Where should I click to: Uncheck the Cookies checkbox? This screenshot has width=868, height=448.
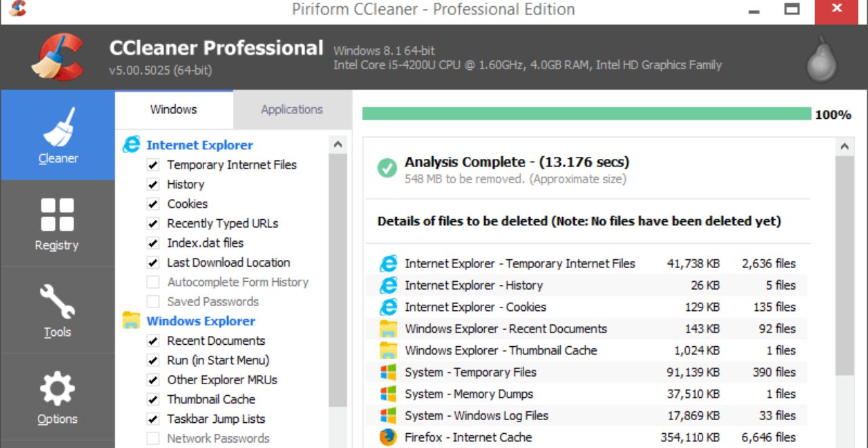click(x=153, y=204)
